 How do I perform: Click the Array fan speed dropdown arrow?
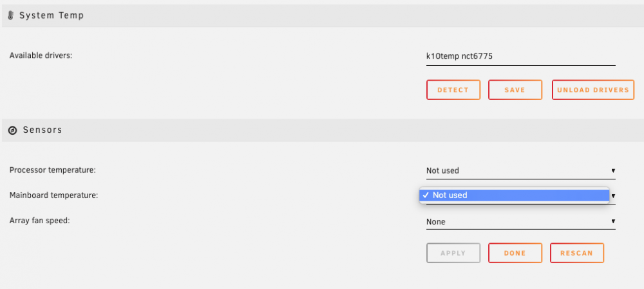click(613, 221)
